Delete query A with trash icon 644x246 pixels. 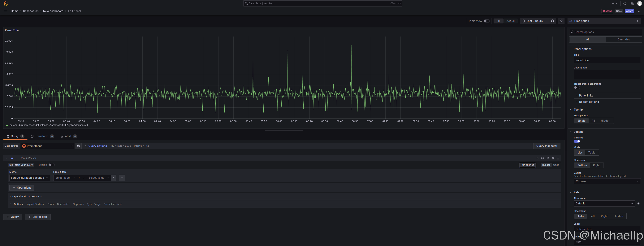tap(553, 158)
